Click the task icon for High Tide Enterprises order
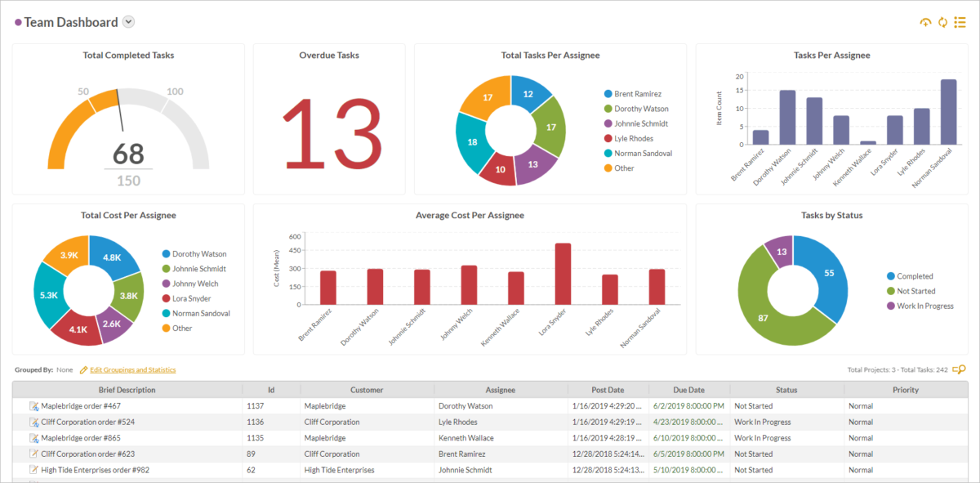Screen dimensions: 980x483 (34, 470)
